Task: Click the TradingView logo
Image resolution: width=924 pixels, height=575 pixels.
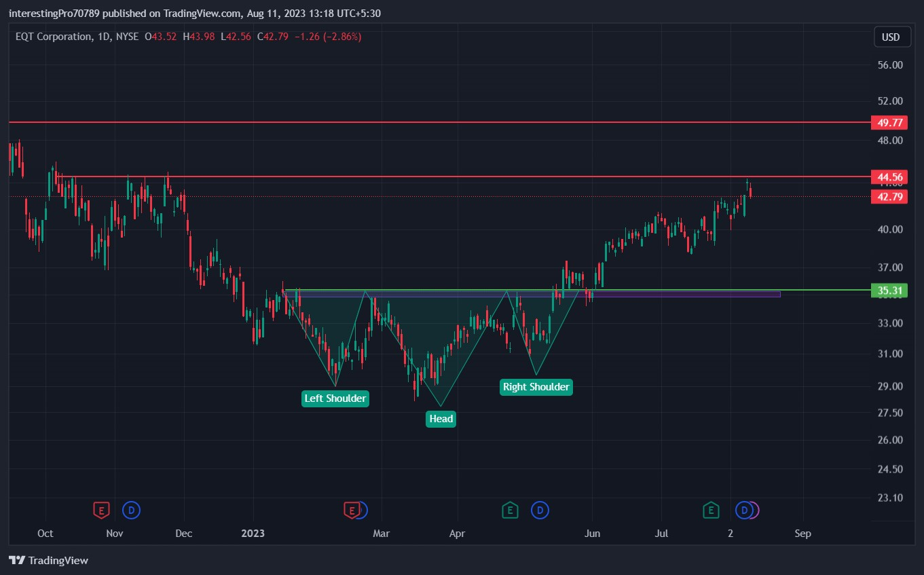Action: [x=48, y=561]
